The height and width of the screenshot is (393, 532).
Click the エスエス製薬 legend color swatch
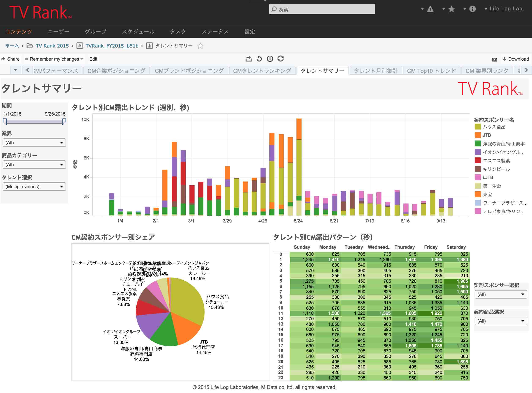pos(477,160)
